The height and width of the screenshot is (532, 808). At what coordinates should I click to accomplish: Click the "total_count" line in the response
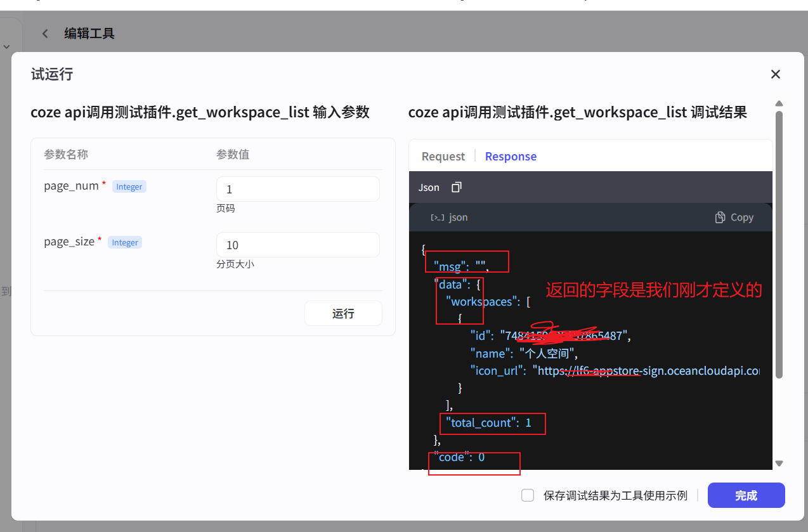coord(488,423)
